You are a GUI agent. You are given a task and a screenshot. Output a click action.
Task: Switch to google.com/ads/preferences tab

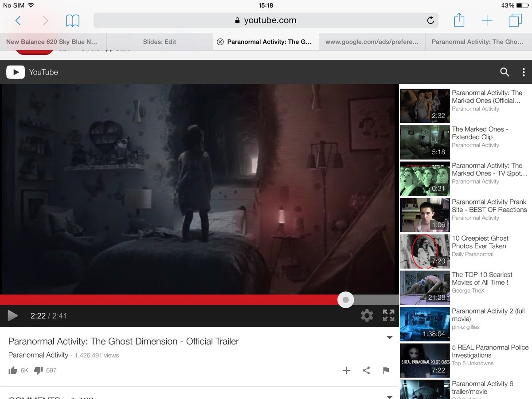372,42
